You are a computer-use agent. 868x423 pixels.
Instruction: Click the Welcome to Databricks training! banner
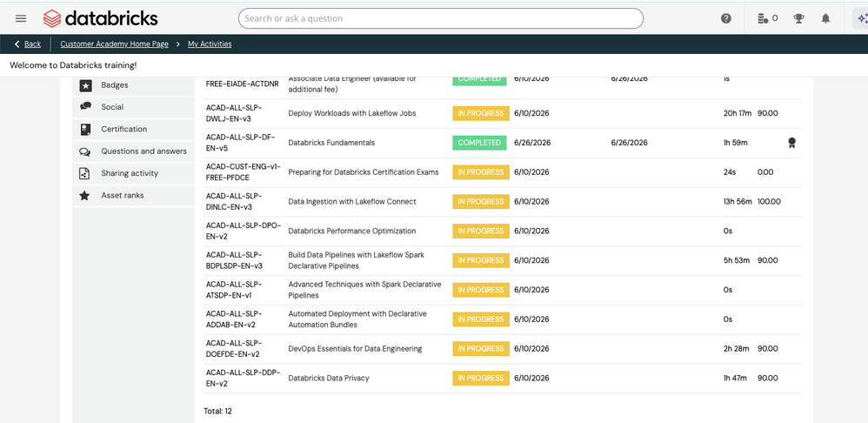[x=73, y=65]
